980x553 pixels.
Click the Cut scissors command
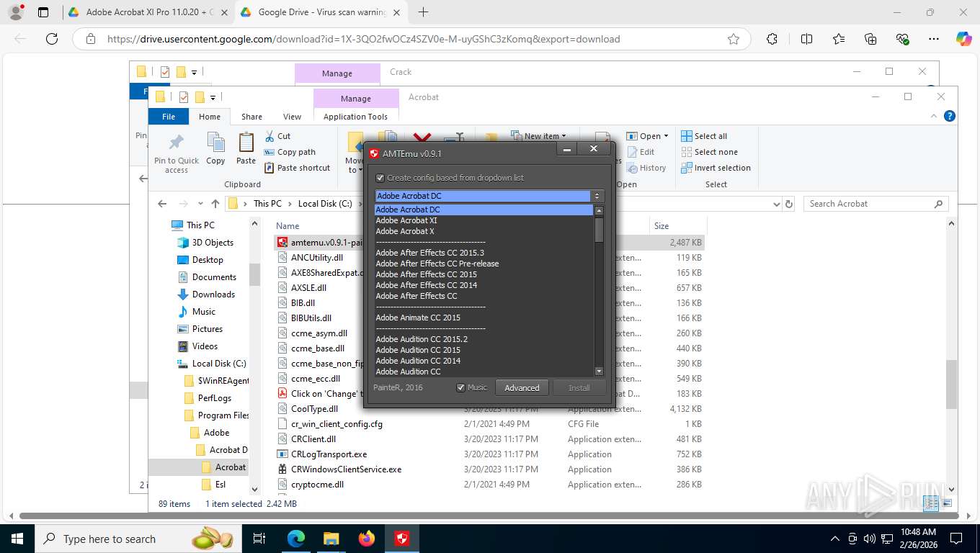coord(277,136)
